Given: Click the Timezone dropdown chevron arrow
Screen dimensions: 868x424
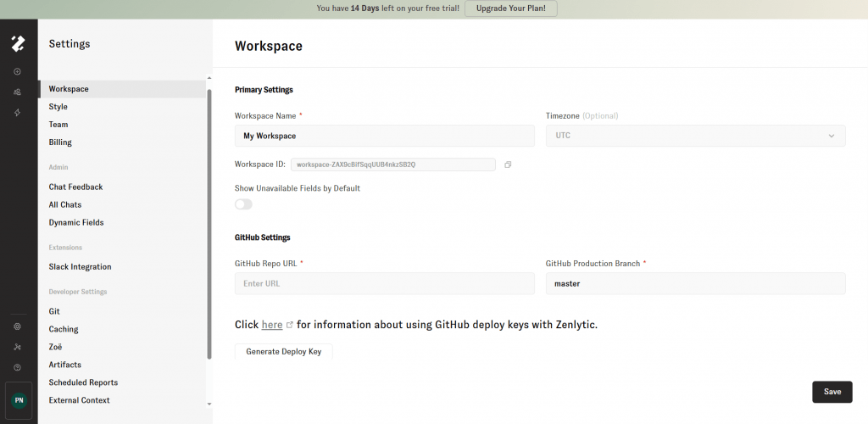Looking at the screenshot, I should [832, 137].
